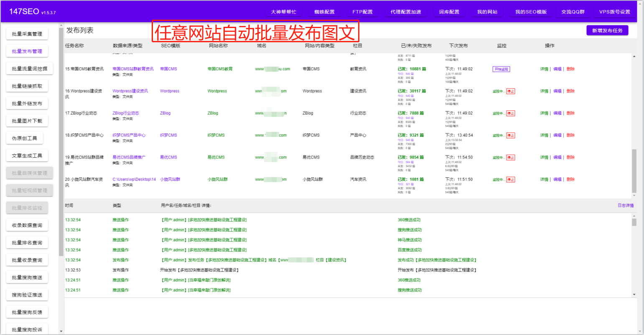
Task: Open 日志详情 to view full logs
Action: click(625, 205)
